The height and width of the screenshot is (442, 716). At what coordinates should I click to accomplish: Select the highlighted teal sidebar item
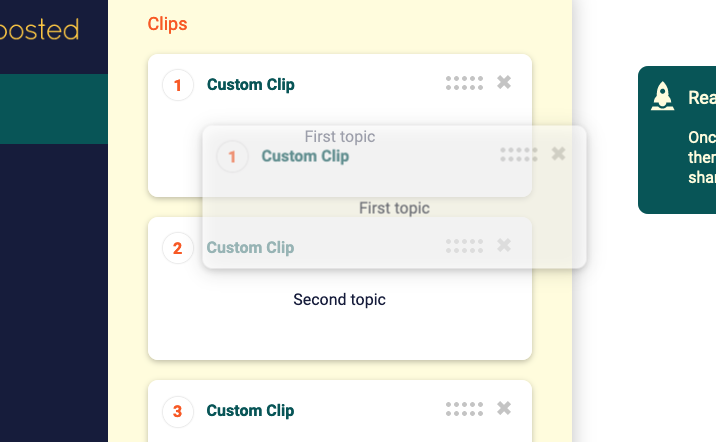(54, 109)
